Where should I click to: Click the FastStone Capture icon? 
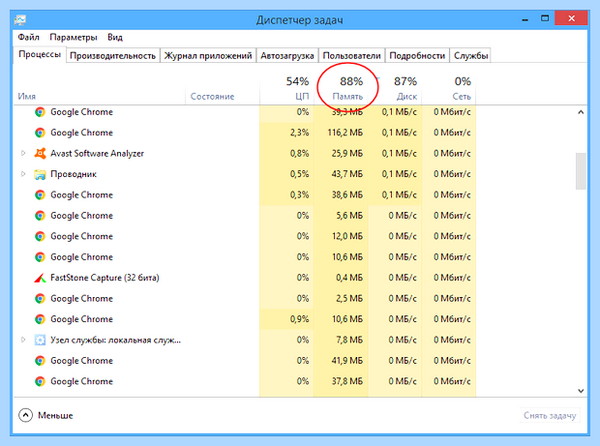pyautogui.click(x=40, y=278)
